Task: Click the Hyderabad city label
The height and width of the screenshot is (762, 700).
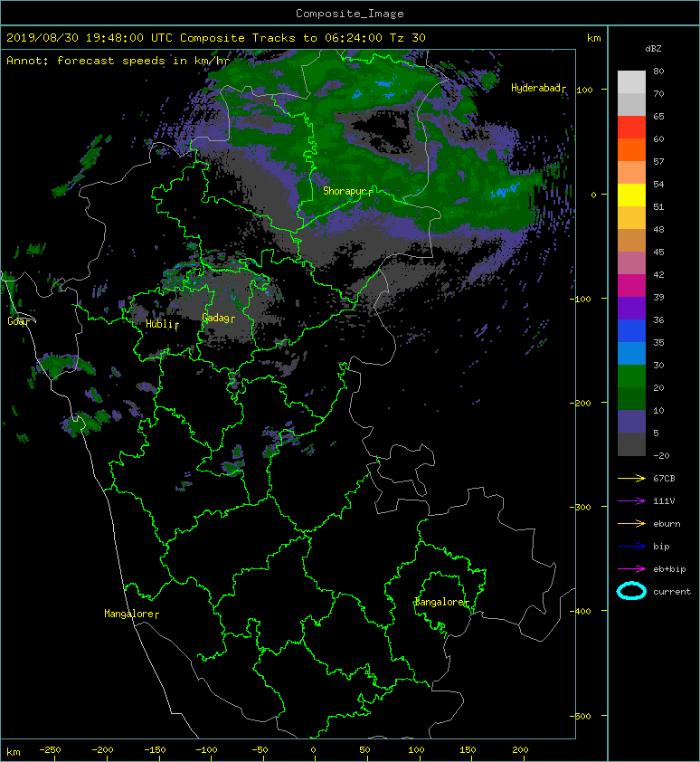Action: (x=535, y=89)
